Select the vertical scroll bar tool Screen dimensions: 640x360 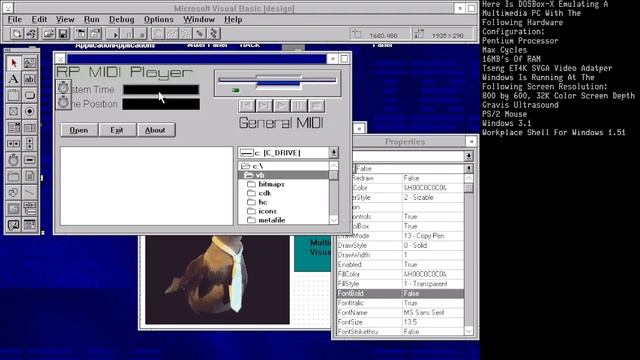pyautogui.click(x=29, y=144)
